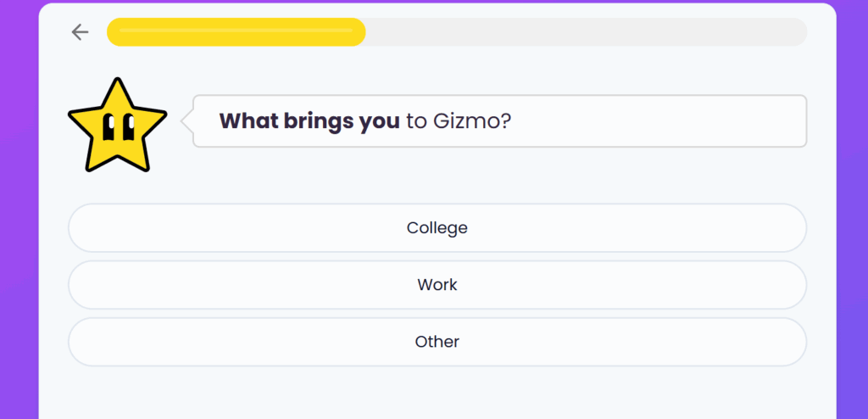Click the word "to" in the question

415,121
